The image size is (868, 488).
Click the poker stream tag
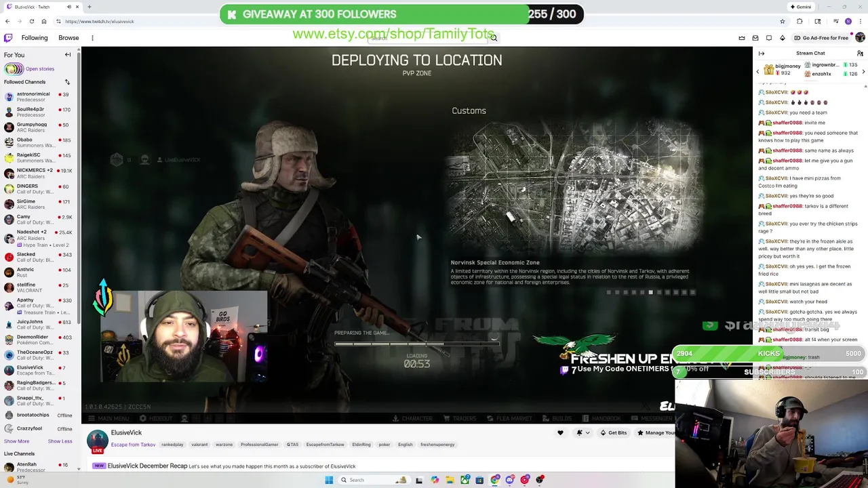point(384,445)
